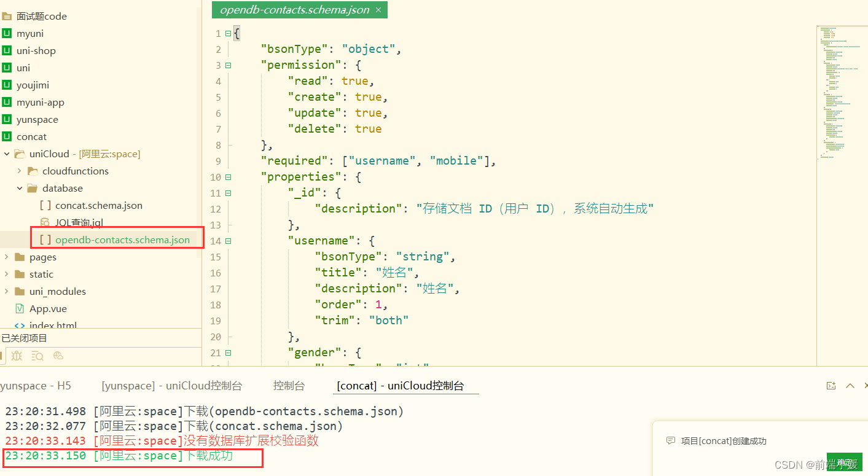Close the opendb-contacts.schema.json editor tab

point(378,10)
